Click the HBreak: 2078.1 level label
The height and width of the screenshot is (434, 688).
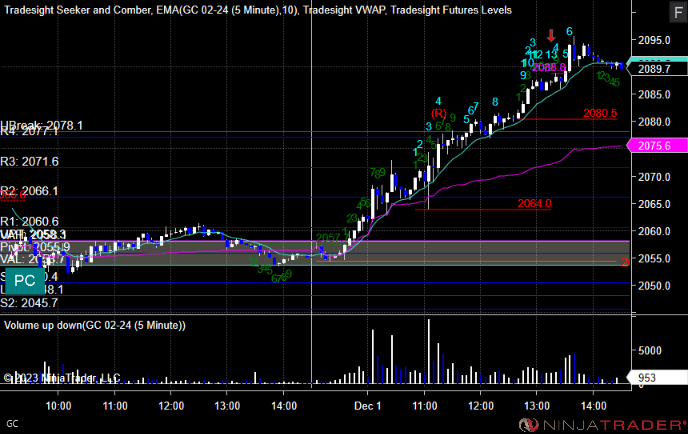(42, 126)
